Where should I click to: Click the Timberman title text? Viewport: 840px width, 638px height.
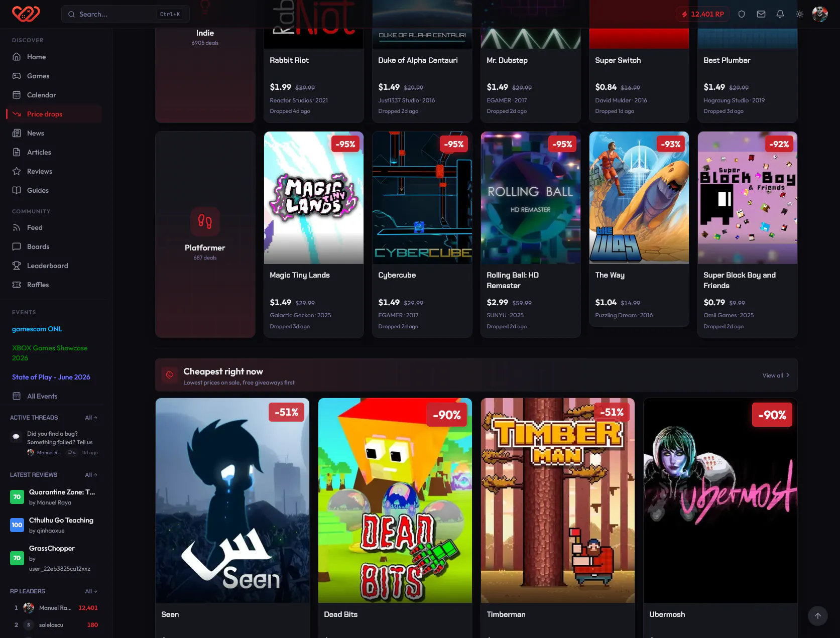tap(506, 614)
